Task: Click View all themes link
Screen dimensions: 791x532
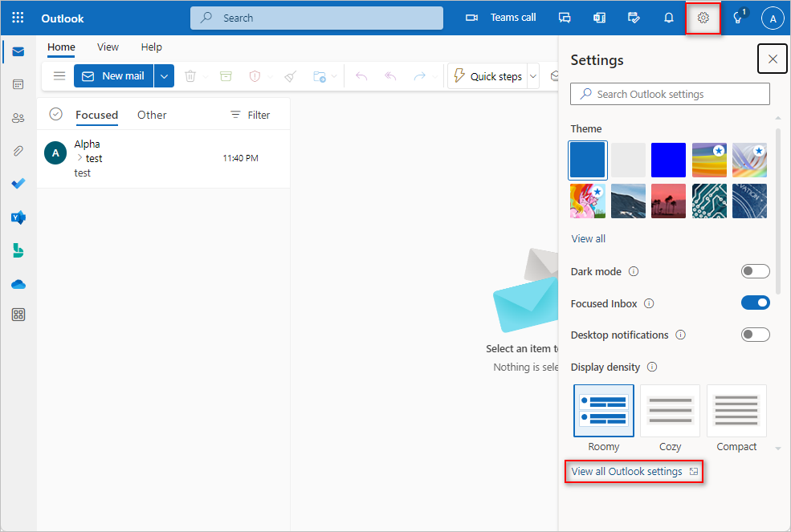Action: pos(588,238)
